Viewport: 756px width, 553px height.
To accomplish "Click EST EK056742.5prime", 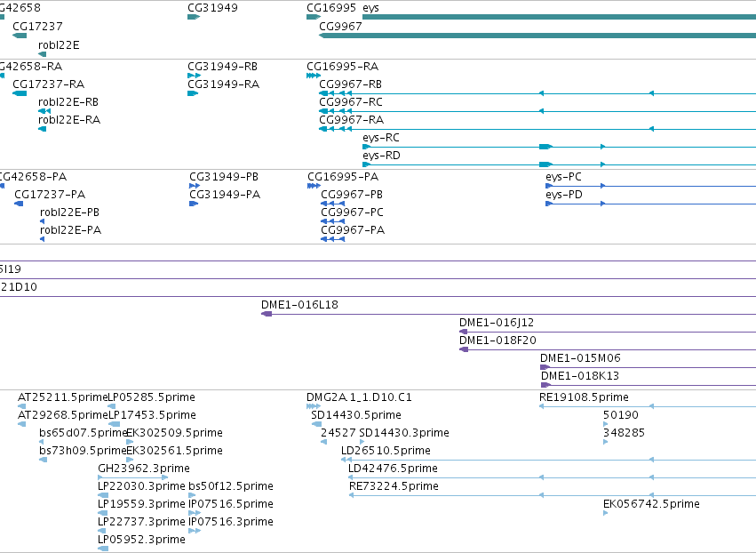I will [x=651, y=505].
